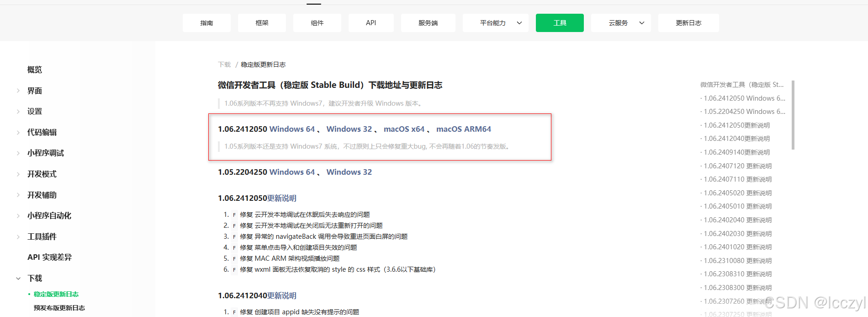This screenshot has height=317, width=868.
Task: Expand the 云服务 dropdown arrow
Action: point(642,23)
